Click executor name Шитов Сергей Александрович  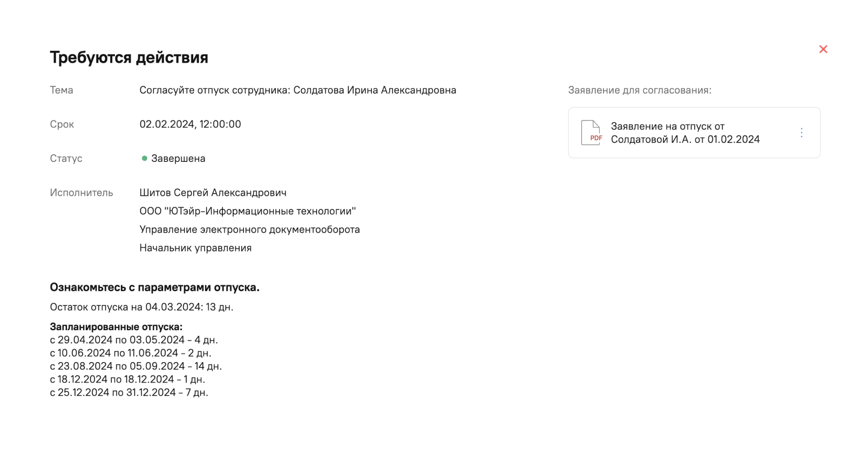[x=213, y=193]
